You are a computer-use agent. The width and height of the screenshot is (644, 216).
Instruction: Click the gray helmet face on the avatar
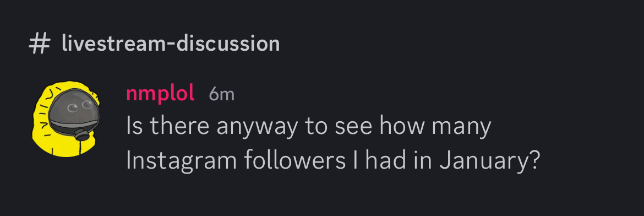tap(73, 110)
